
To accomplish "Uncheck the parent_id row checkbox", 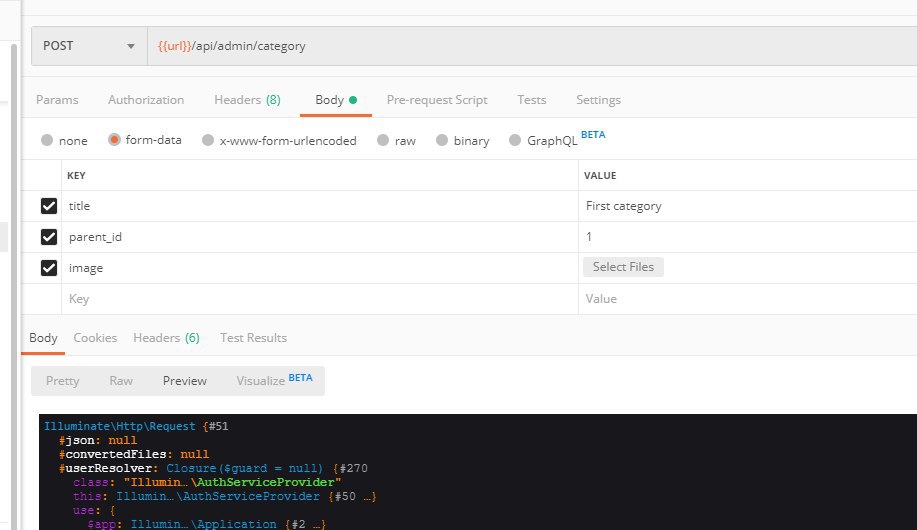I will [49, 237].
